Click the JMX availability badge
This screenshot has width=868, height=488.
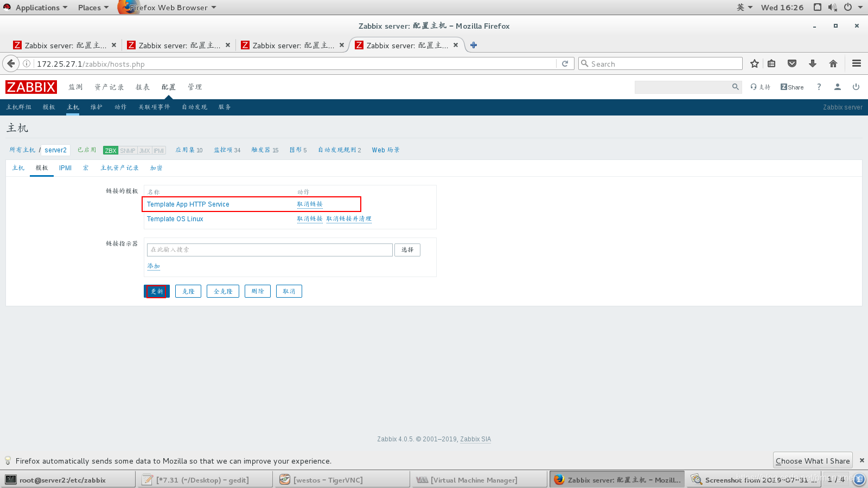point(145,150)
